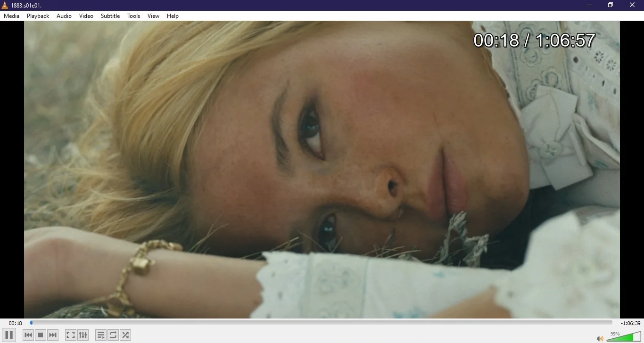Click elapsed time label 00:18
This screenshot has height=343, width=644.
point(16,323)
